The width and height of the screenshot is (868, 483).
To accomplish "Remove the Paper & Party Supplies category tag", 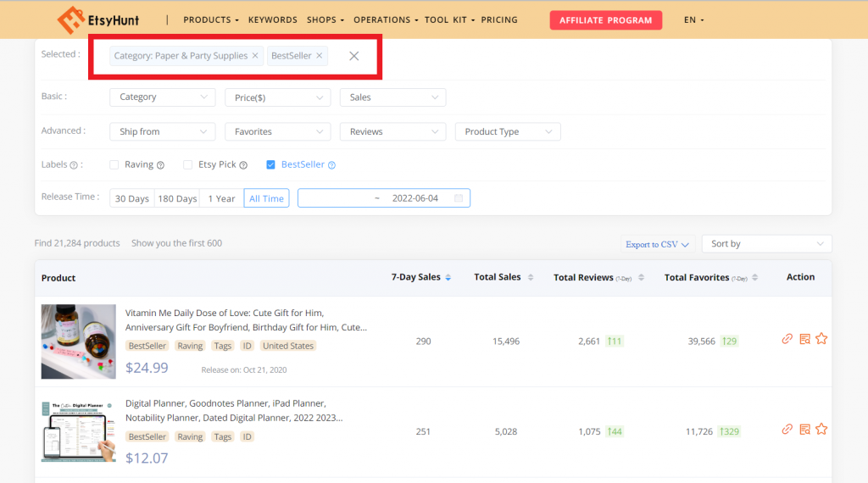I will [255, 56].
